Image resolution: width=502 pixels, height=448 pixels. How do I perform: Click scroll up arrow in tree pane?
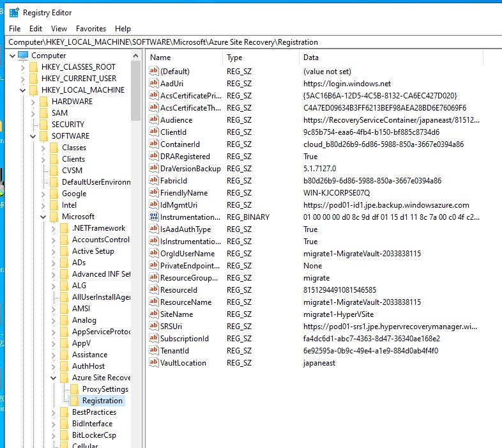point(136,56)
